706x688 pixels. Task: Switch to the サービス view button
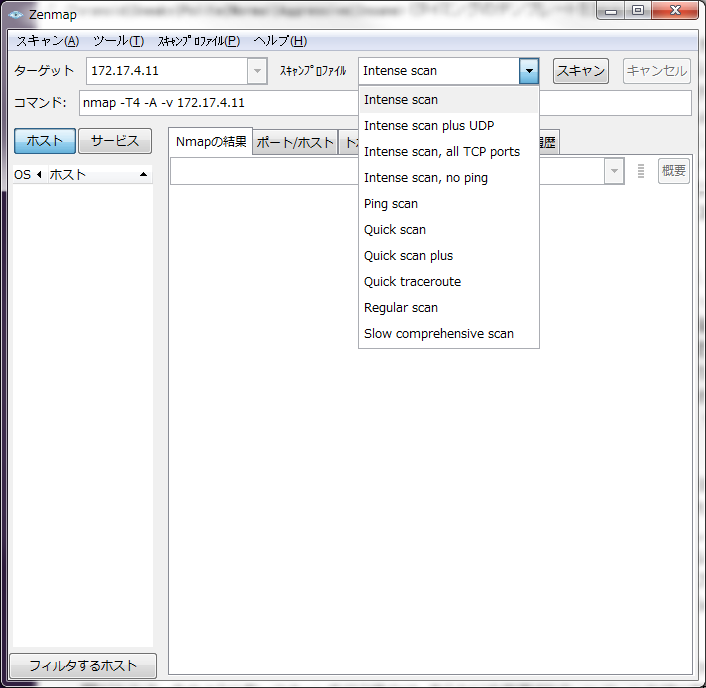(115, 141)
